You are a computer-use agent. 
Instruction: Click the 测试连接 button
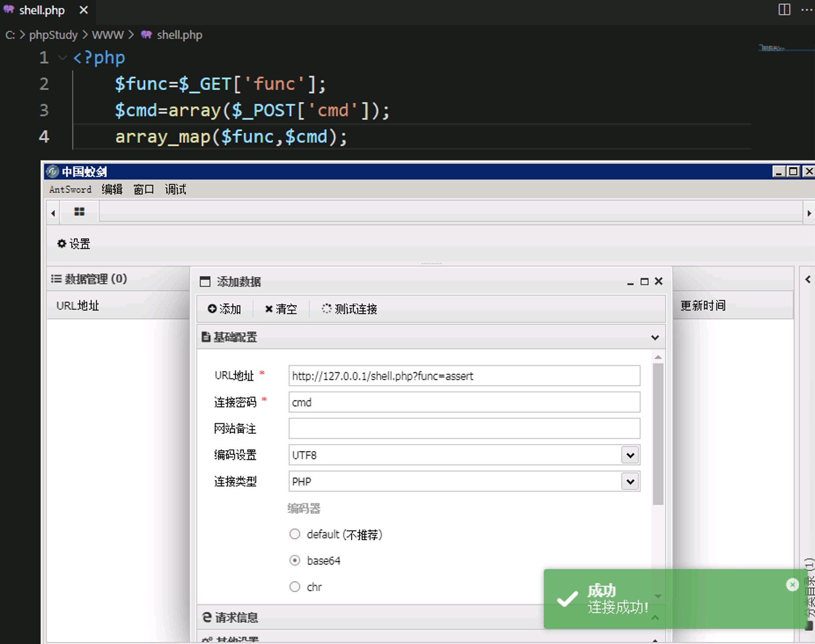(349, 309)
